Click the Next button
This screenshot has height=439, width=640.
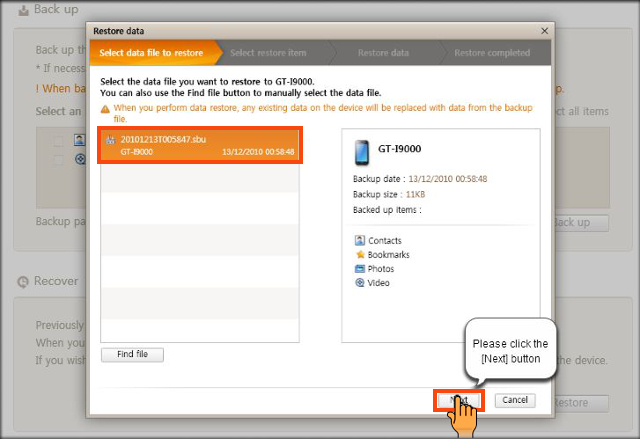point(459,400)
